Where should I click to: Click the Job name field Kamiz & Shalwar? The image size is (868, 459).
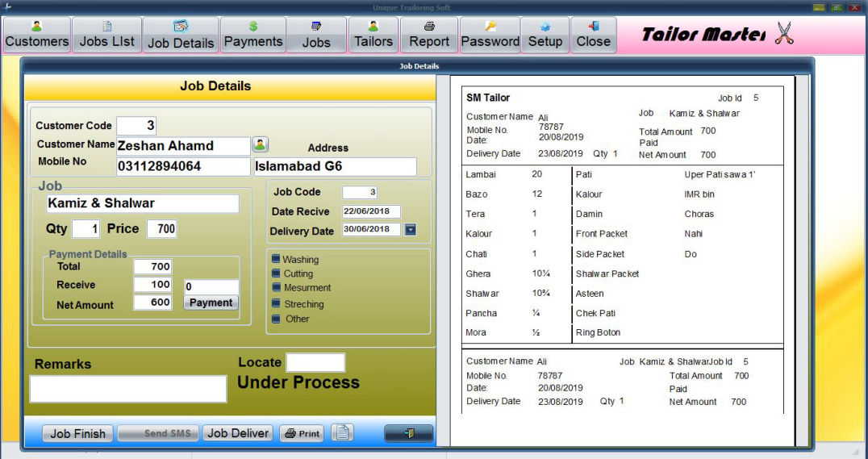(143, 203)
